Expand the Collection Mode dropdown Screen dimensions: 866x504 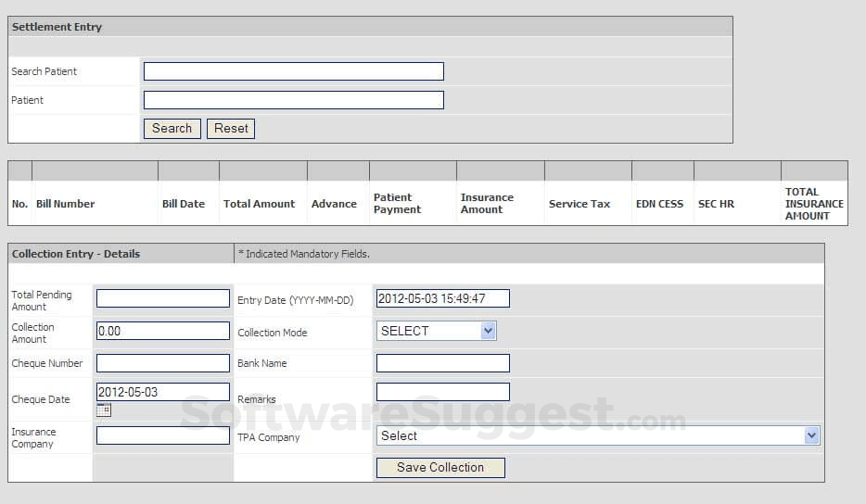(436, 331)
